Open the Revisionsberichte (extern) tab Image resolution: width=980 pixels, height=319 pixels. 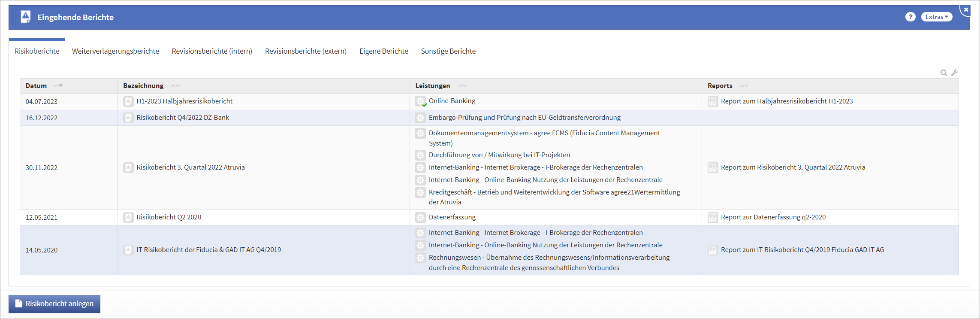305,51
